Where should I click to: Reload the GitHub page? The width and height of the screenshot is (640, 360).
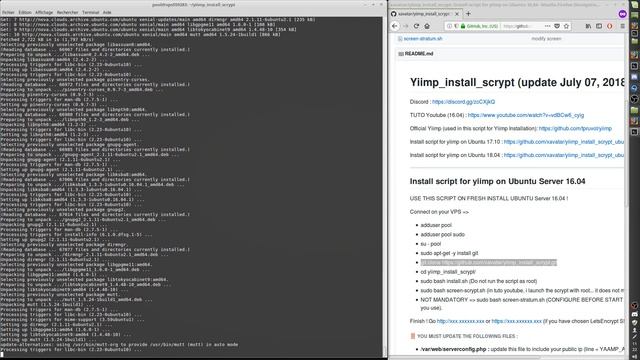point(416,26)
